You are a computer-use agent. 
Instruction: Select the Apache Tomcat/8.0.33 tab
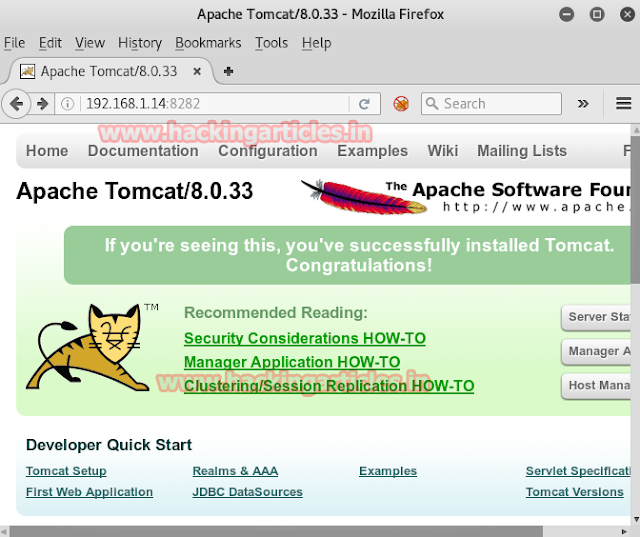(x=110, y=71)
